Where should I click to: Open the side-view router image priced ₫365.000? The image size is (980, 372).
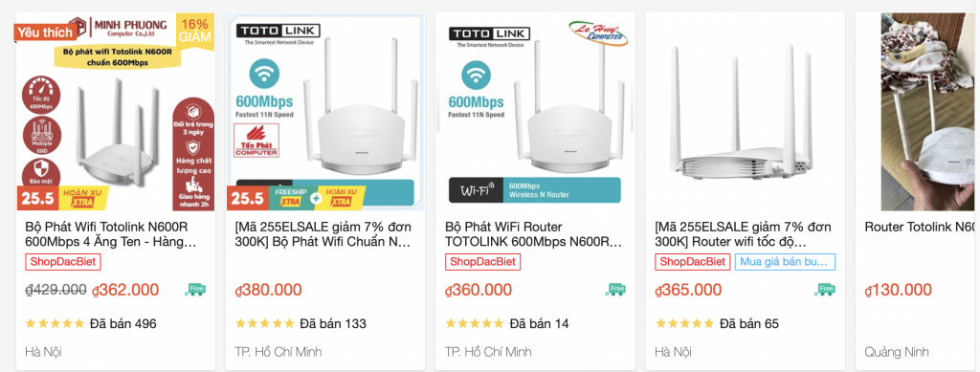[x=745, y=112]
